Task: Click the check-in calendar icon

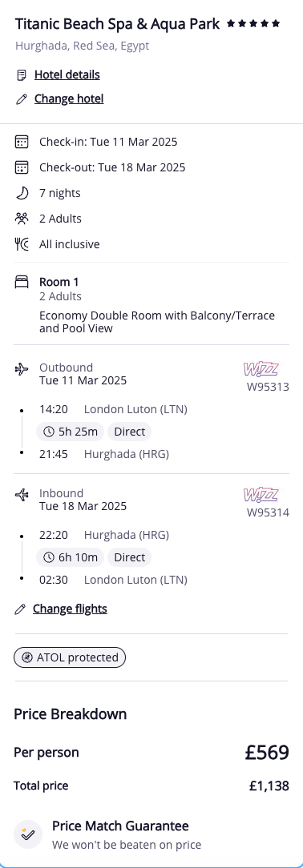Action: (21, 142)
